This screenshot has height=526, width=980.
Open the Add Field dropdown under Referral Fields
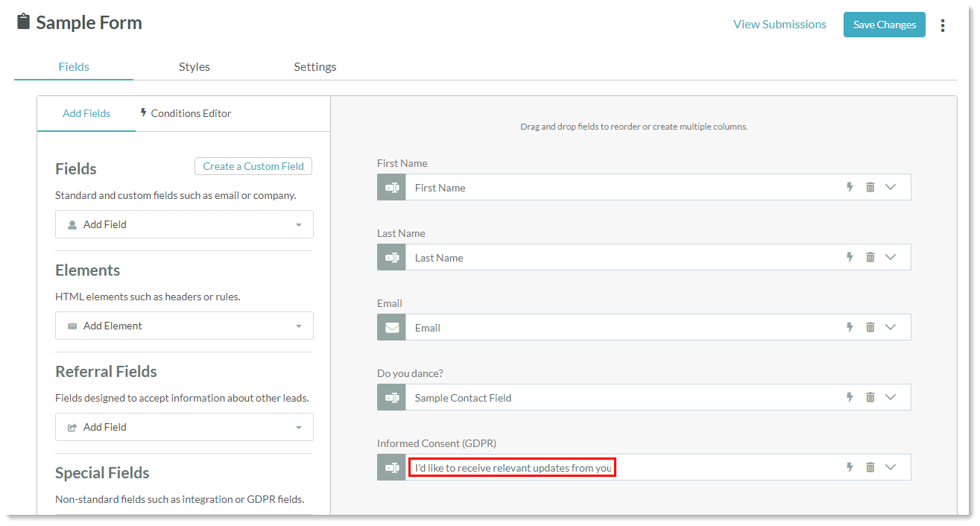(184, 427)
